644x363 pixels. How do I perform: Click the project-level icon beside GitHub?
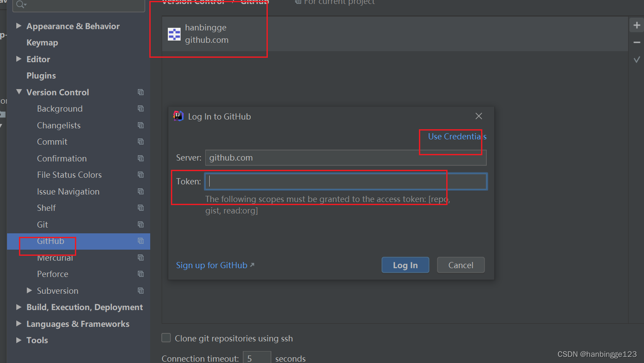point(141,241)
